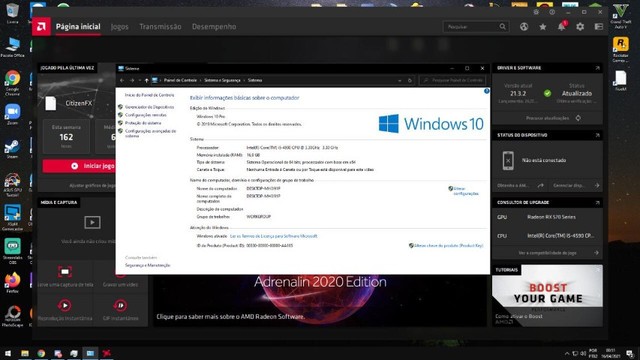
Task: Toggle the sidebar panel icon in Radeon Software
Action: point(599,27)
